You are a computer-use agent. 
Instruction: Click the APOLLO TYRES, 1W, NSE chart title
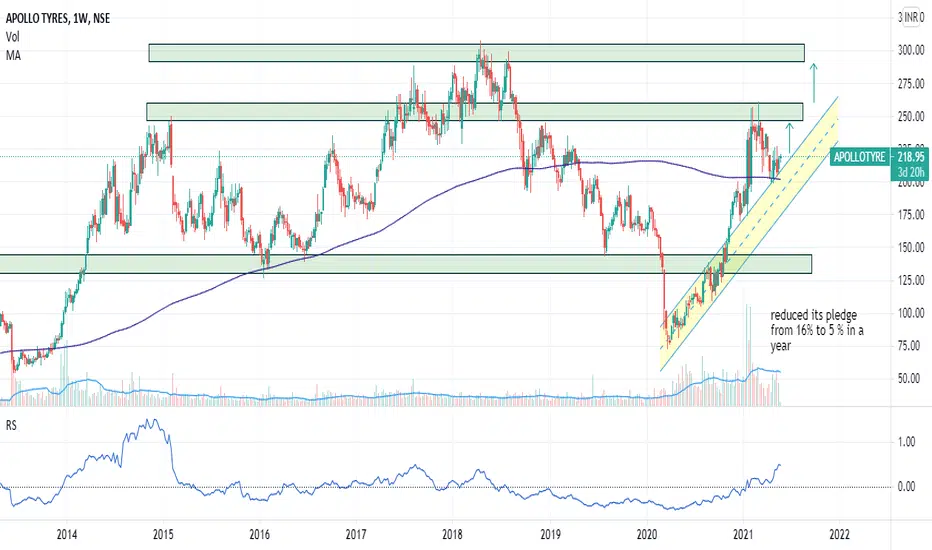coord(58,18)
